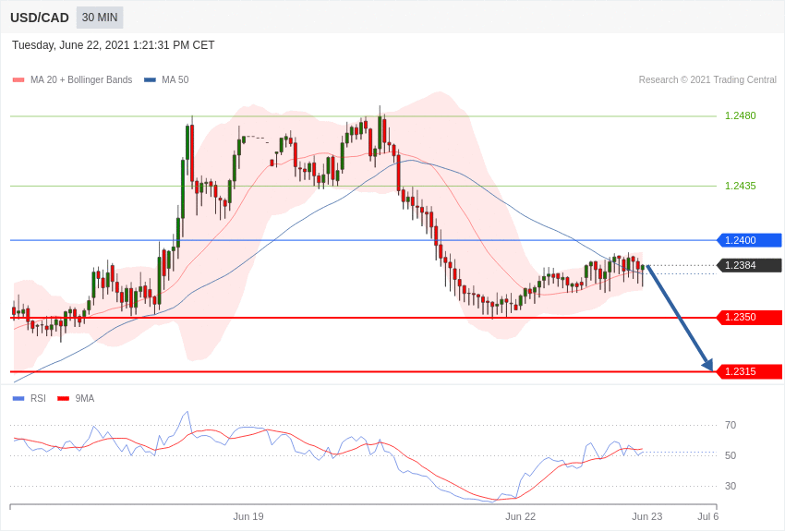Viewport: 785px width, 532px height.
Task: Click the chart timestamp Tuesday, June 22, 2021
Action: [x=114, y=45]
